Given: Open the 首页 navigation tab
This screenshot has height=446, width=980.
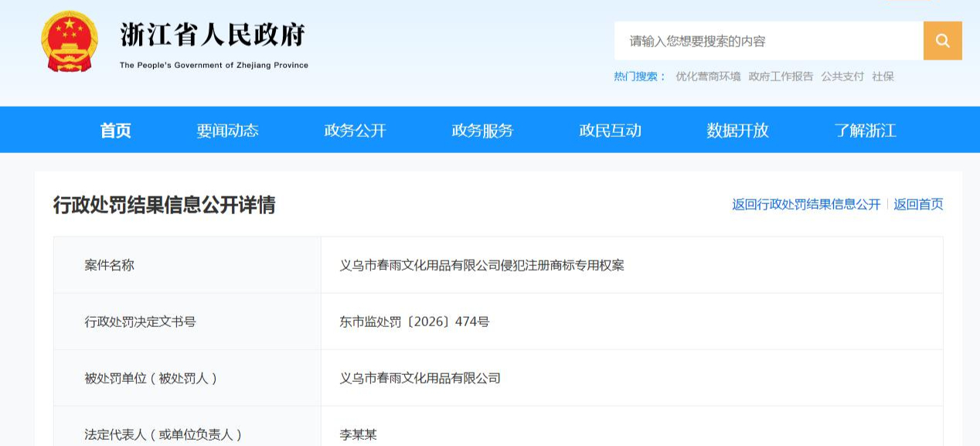Looking at the screenshot, I should [x=116, y=131].
